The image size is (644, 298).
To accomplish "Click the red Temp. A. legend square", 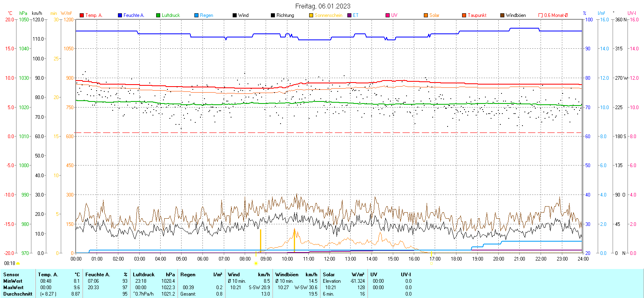I will 82,15.
